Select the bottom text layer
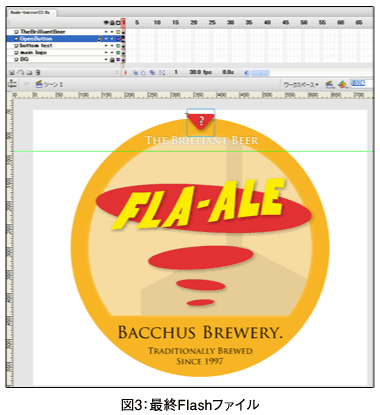 (x=65, y=45)
